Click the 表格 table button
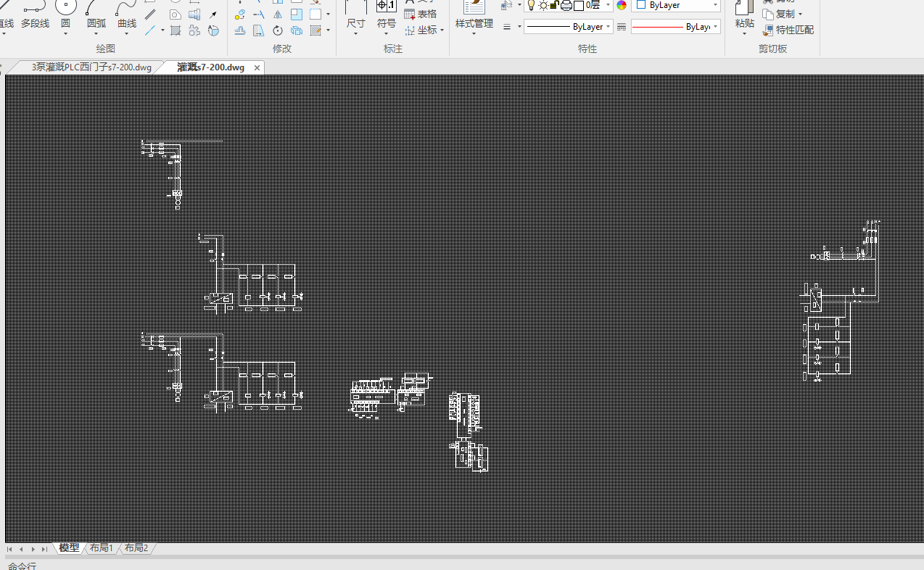 421,14
